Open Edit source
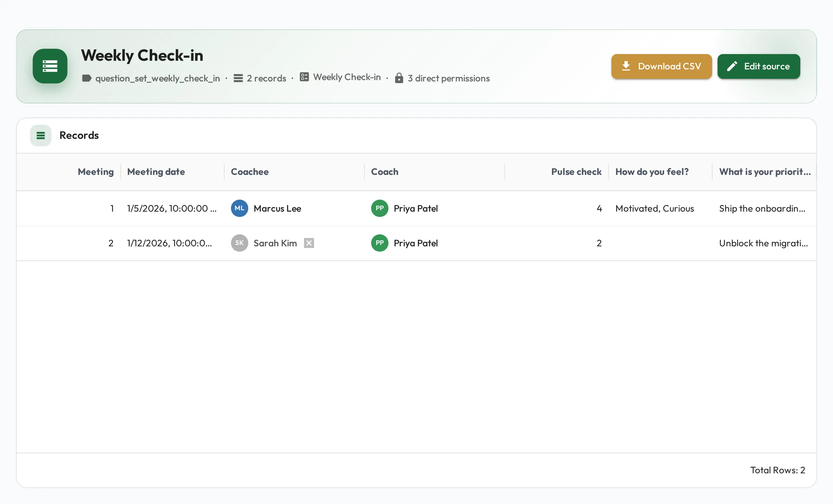This screenshot has width=833, height=504. (759, 66)
